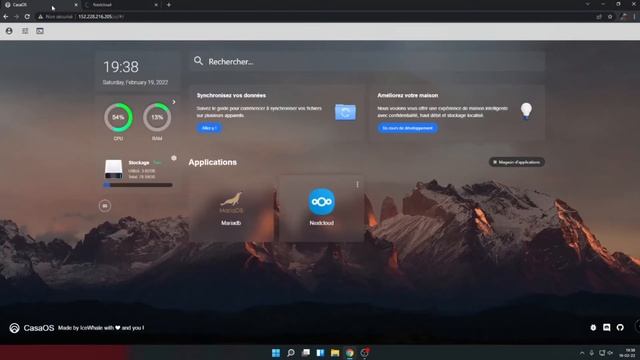The width and height of the screenshot is (640, 360).
Task: Click the Stockage drive icon
Action: tap(113, 169)
